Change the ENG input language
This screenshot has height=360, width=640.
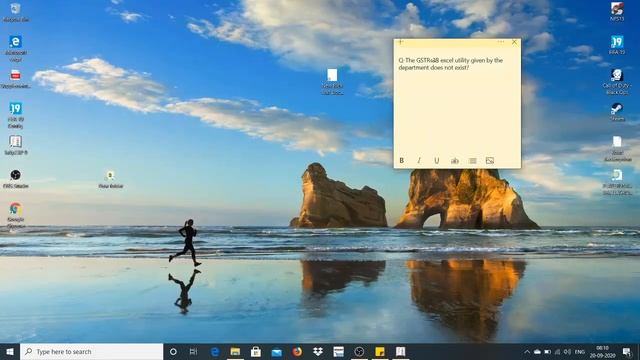coord(580,351)
